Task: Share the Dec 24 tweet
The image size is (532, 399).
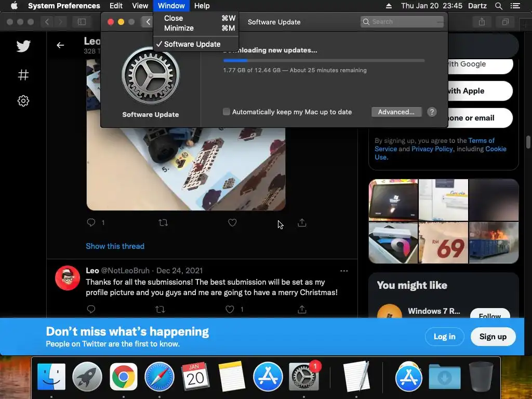Action: click(x=302, y=309)
